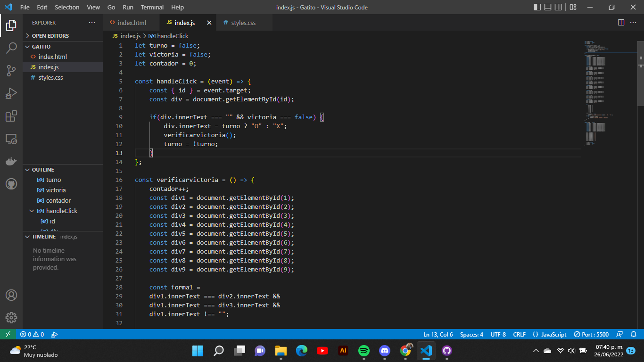This screenshot has width=644, height=362.
Task: Open the notifications bell in status bar
Action: [634, 334]
